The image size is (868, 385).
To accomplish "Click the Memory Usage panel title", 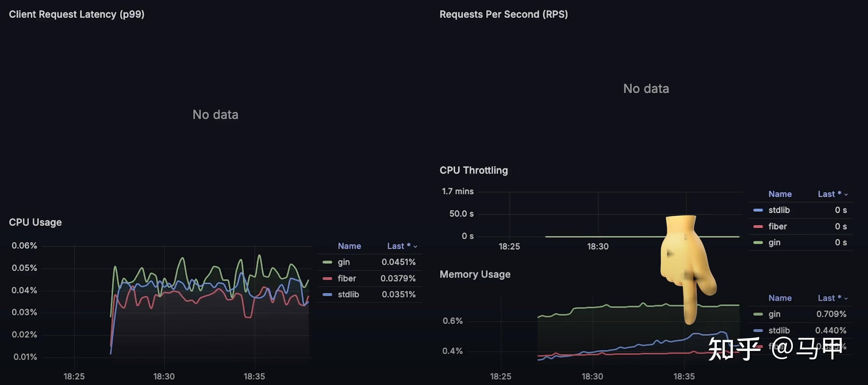I will [x=475, y=275].
